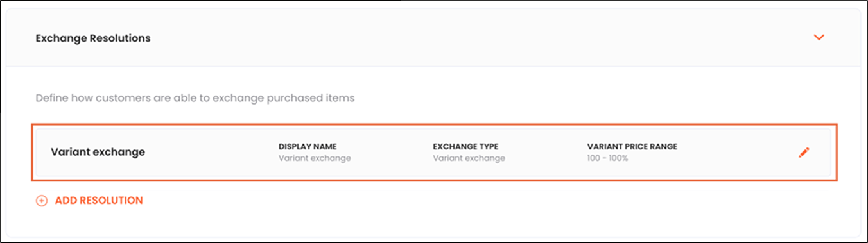868x243 pixels.
Task: Click the 100 - 100% price range value
Action: click(x=607, y=158)
